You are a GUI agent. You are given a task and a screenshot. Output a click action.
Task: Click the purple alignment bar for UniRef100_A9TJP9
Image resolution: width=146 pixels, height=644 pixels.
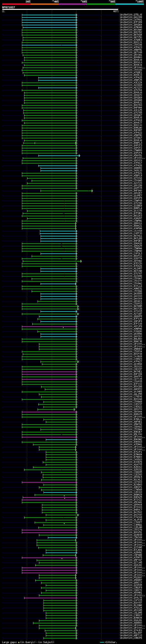[x=50, y=326]
